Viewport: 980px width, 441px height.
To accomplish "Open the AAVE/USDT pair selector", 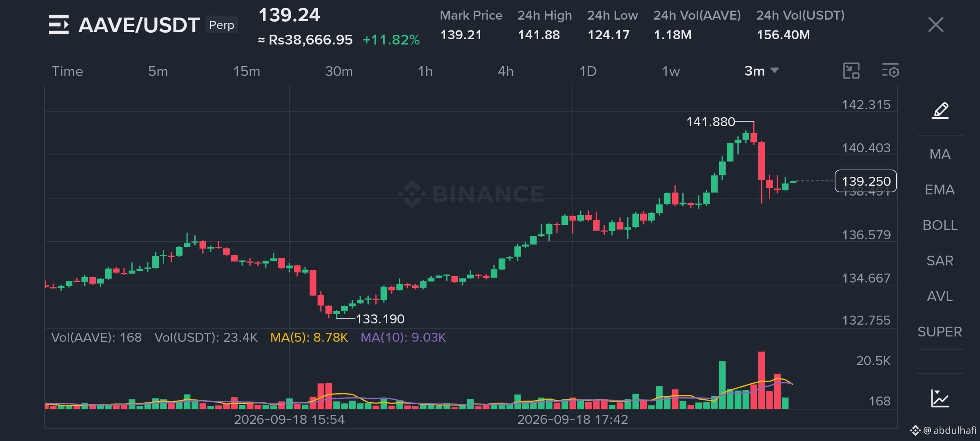I will [x=139, y=25].
